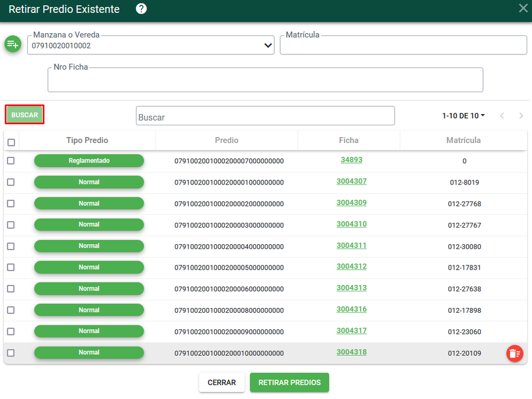Viewport: 532px width, 399px height.
Task: Click the BUSCAR button
Action: pyautogui.click(x=24, y=115)
